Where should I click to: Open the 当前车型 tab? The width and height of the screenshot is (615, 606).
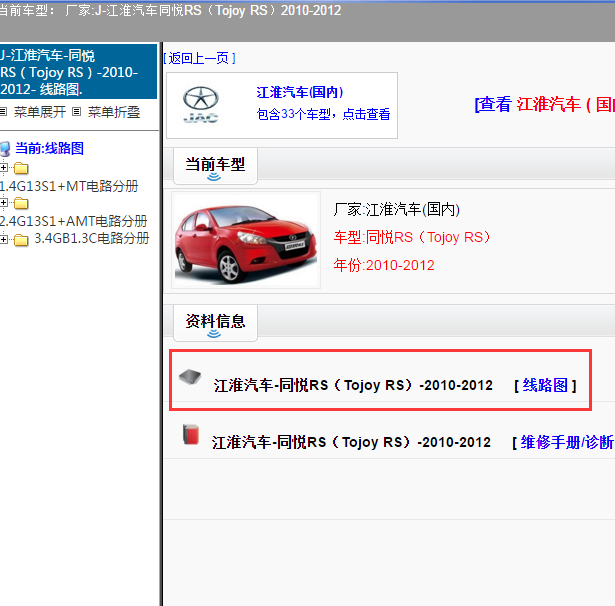(x=215, y=166)
